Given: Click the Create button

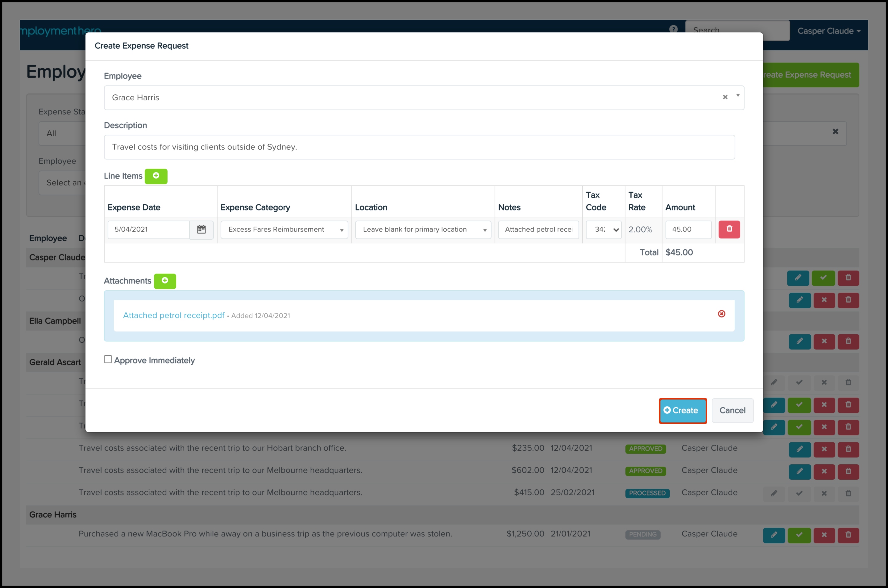Looking at the screenshot, I should click(682, 411).
